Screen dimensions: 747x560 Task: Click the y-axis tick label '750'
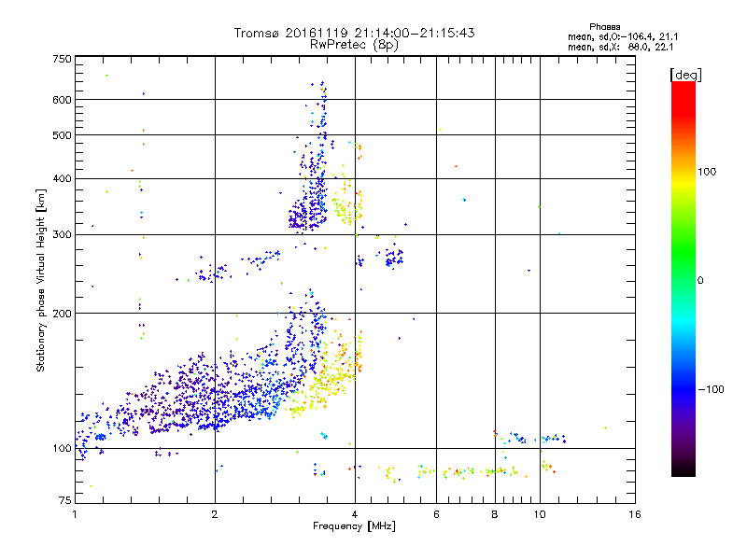tap(62, 59)
